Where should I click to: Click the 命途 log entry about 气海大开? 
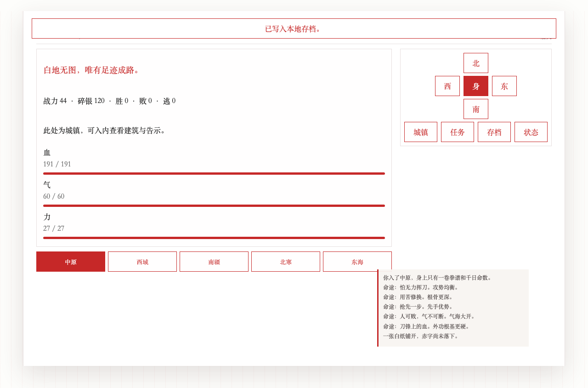click(428, 316)
